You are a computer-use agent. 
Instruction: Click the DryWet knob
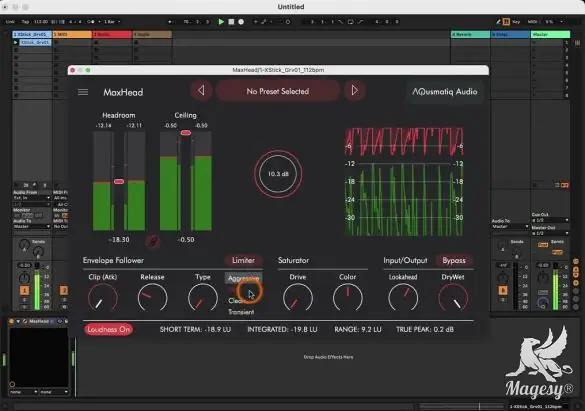point(453,298)
